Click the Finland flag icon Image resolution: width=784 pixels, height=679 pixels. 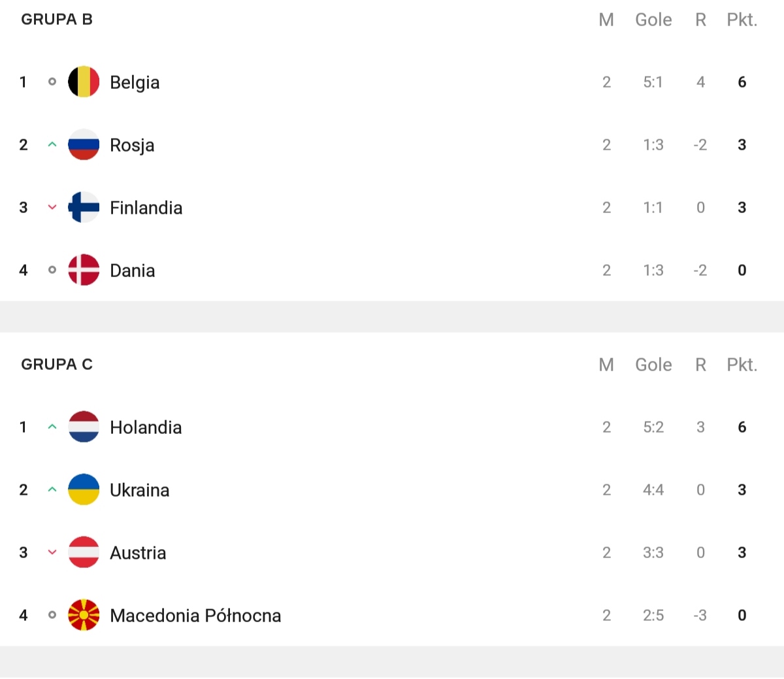coord(84,207)
